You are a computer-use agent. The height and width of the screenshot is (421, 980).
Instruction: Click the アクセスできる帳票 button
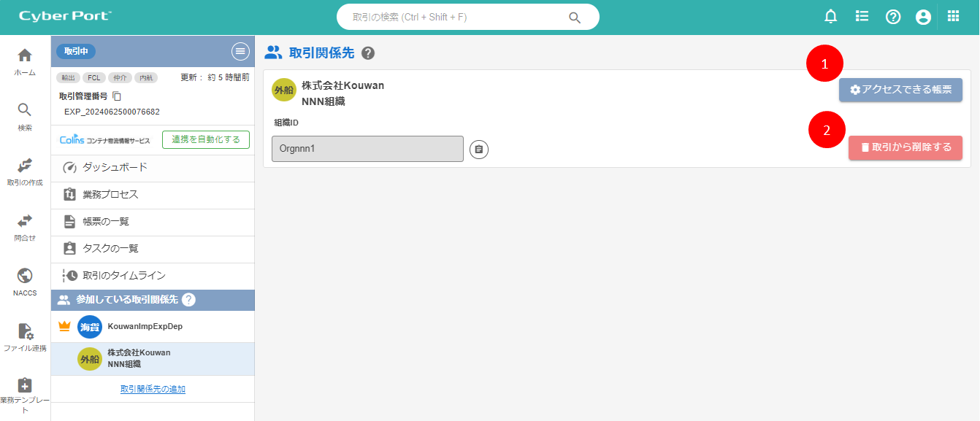(x=900, y=90)
